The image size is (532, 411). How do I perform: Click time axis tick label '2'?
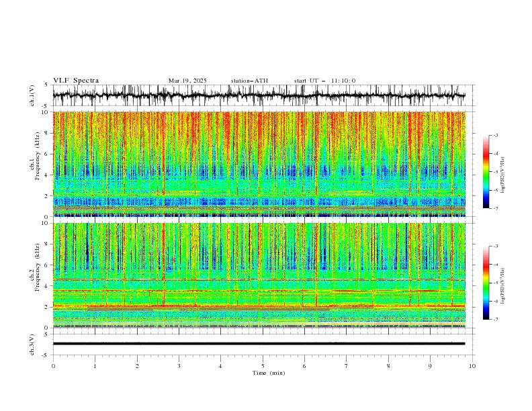(x=137, y=366)
